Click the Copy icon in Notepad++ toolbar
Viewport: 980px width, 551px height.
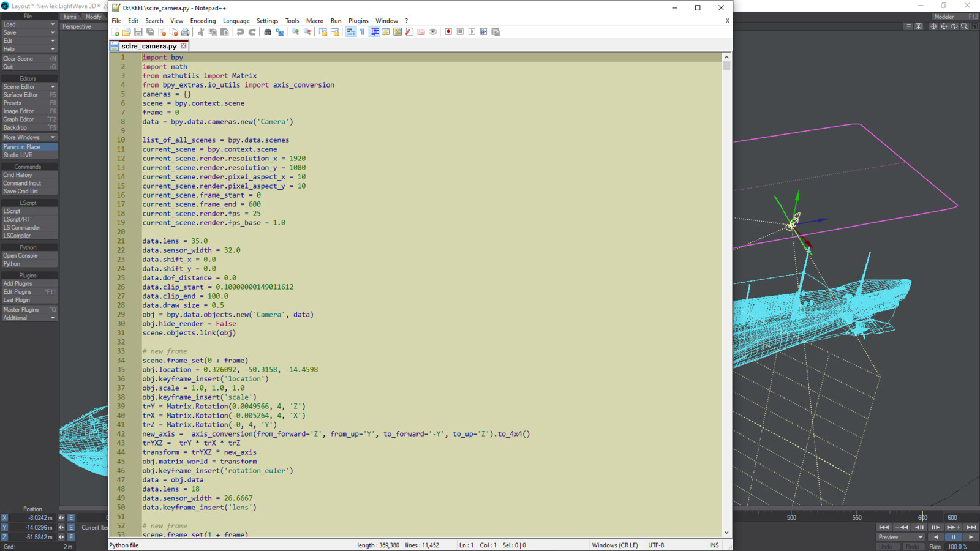pos(213,32)
